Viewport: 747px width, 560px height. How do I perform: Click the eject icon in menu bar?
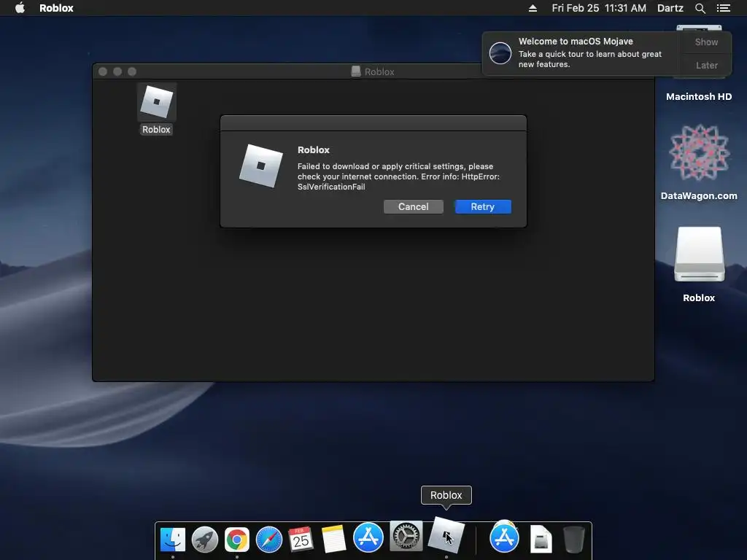(x=533, y=8)
